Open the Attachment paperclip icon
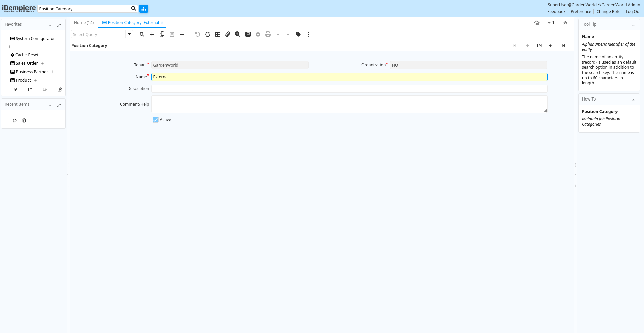The image size is (644, 333). click(x=228, y=34)
